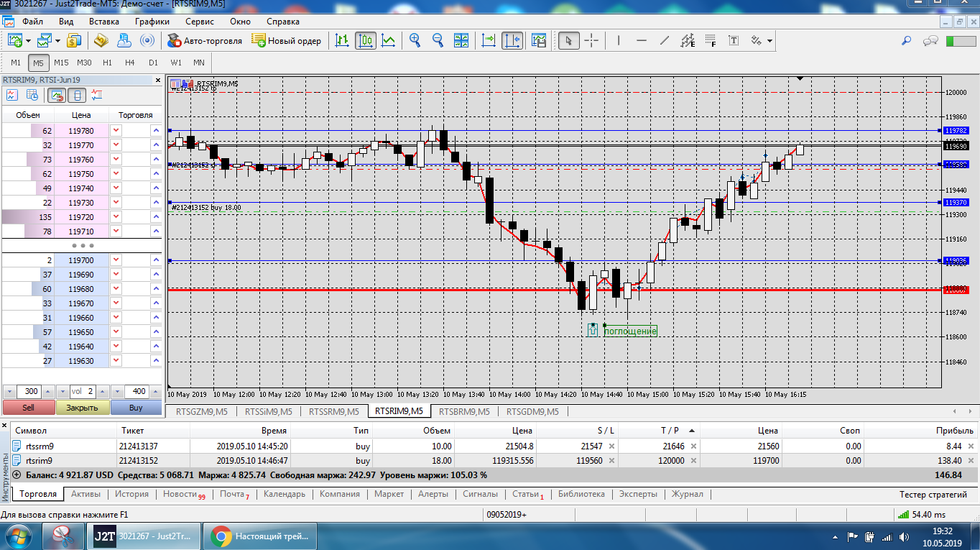Select the Fibonacci retracement tool
The width and height of the screenshot is (980, 550).
[x=711, y=41]
